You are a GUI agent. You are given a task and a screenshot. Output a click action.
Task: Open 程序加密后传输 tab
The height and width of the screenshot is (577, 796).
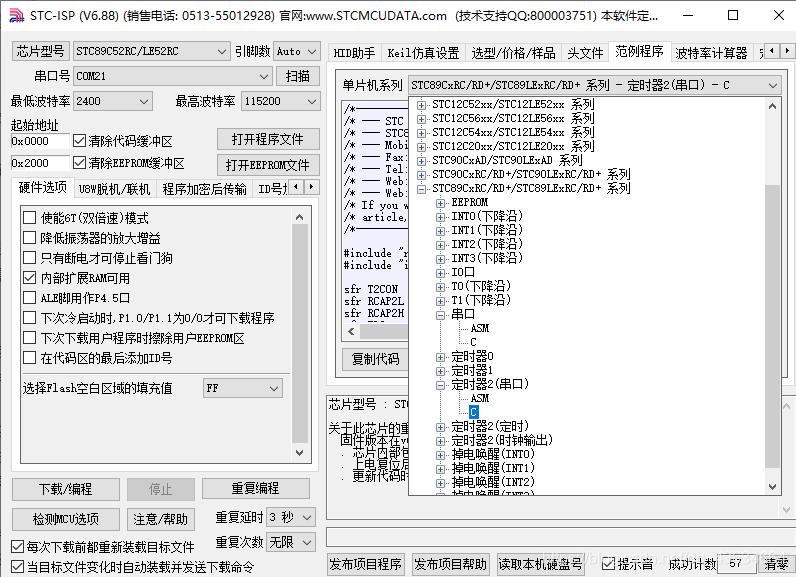coord(204,189)
